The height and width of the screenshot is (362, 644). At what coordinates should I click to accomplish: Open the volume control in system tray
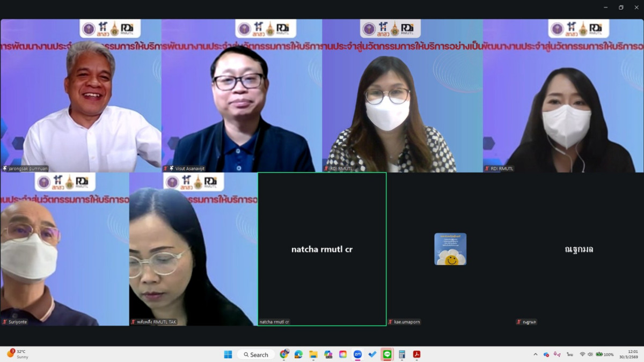click(590, 354)
